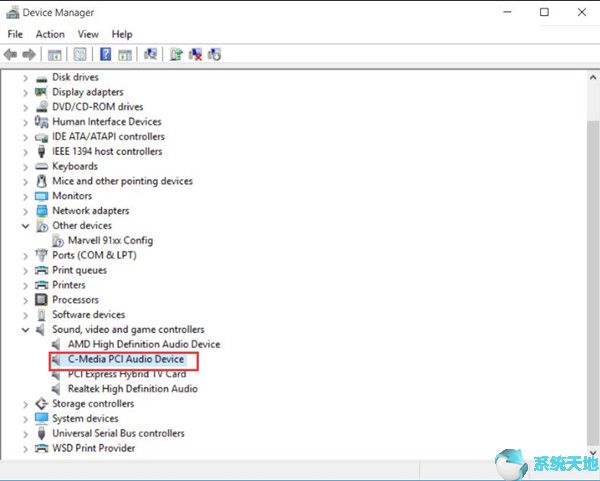Minimize the Device Manager window
The width and height of the screenshot is (600, 481).
tap(507, 12)
